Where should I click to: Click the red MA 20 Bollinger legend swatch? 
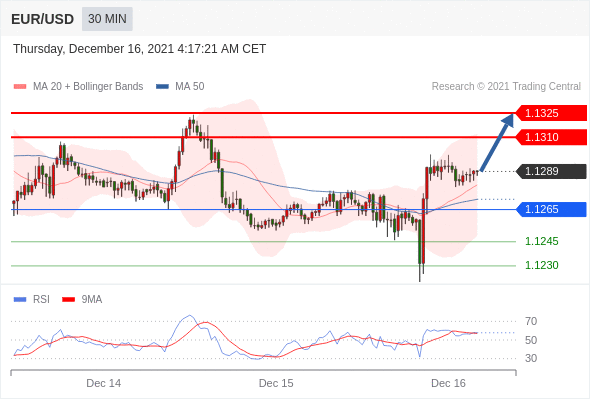click(20, 87)
